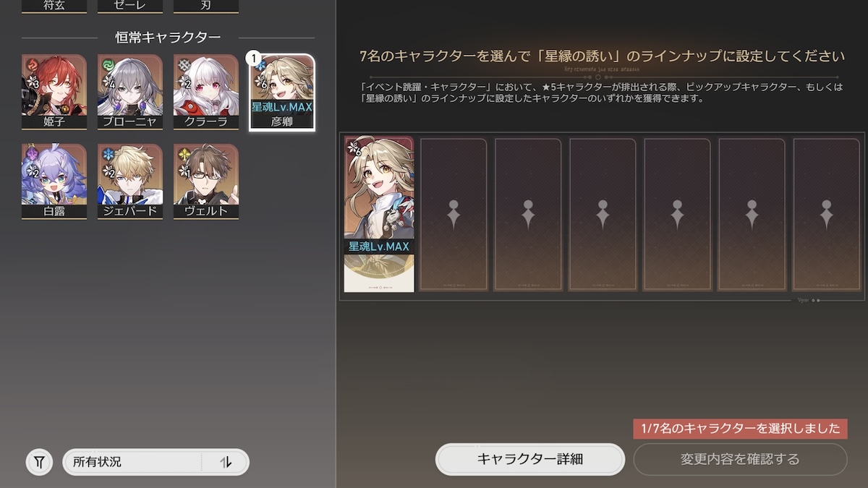The image size is (868, 488).
Task: Deselect the 彦卿 character in the list
Action: (x=282, y=93)
